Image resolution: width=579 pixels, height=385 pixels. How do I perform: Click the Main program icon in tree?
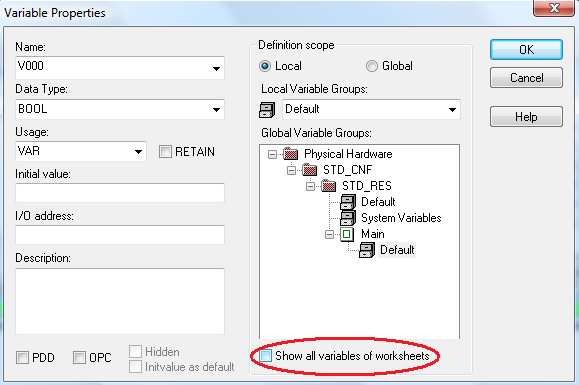tap(347, 234)
